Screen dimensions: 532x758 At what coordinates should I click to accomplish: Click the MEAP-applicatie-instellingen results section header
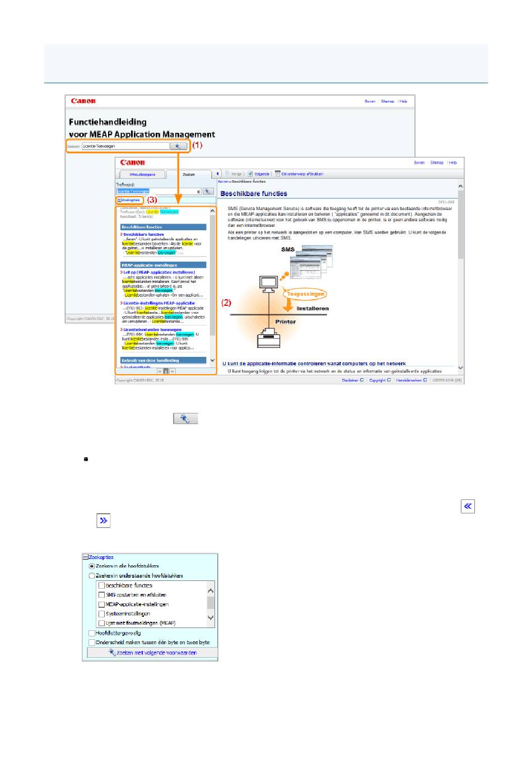164,265
